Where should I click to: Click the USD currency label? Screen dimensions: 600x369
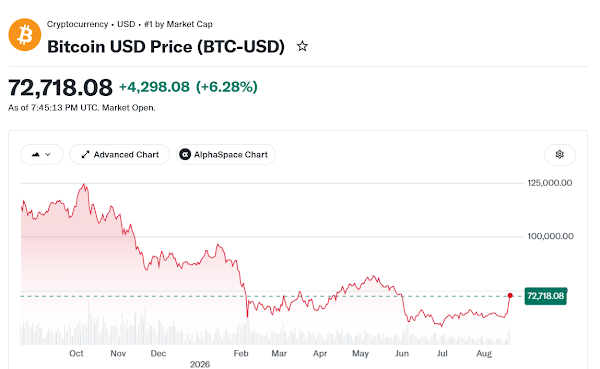(x=126, y=24)
